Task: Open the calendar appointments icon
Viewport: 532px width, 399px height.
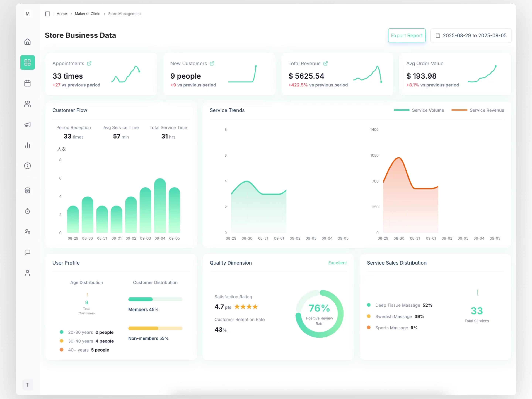Action: [x=27, y=83]
